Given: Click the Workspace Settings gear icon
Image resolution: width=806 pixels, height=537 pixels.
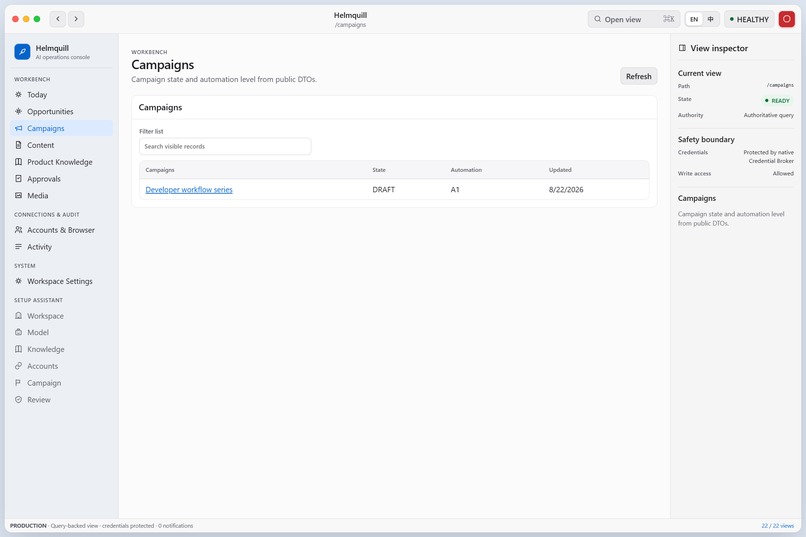Looking at the screenshot, I should (19, 281).
